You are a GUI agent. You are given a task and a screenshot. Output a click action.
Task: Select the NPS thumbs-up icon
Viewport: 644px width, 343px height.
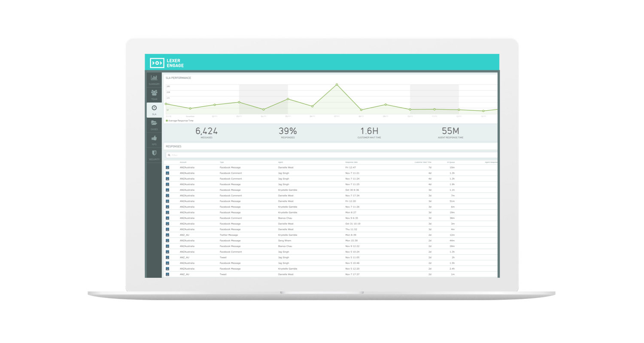(x=154, y=138)
